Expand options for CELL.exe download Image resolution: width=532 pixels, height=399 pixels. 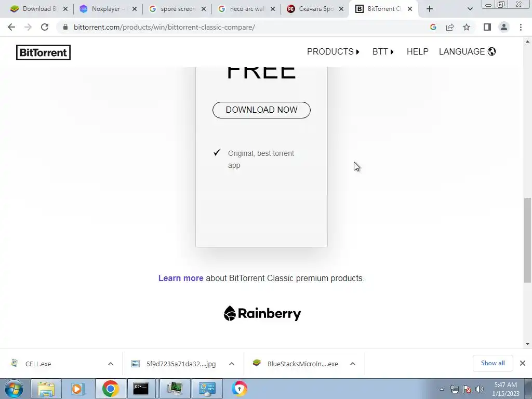point(111,364)
